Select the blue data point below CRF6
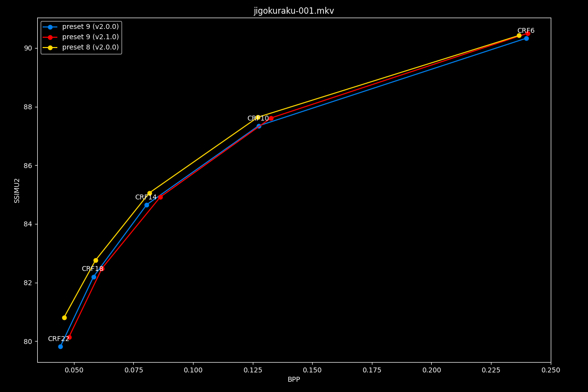This screenshot has height=392, width=588. [x=526, y=38]
